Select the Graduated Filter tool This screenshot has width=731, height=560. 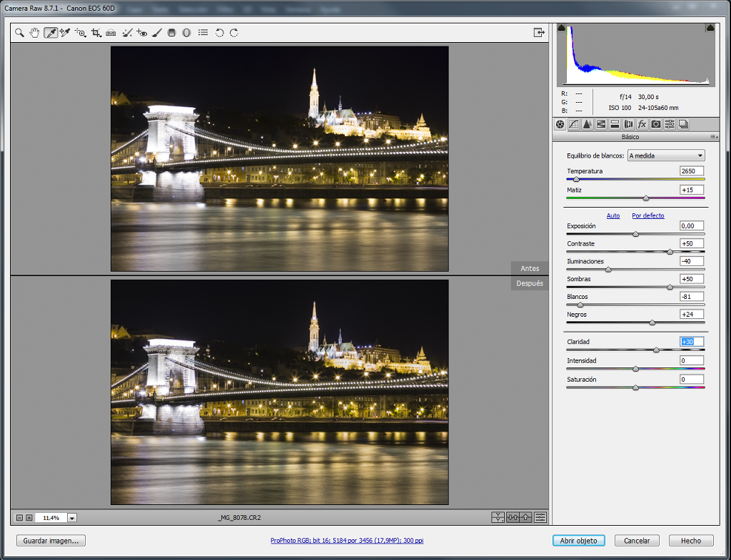point(171,33)
